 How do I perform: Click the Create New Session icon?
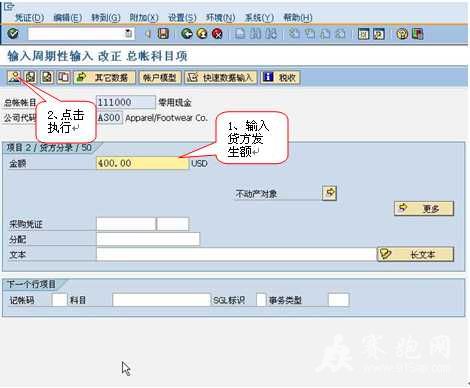(364, 34)
